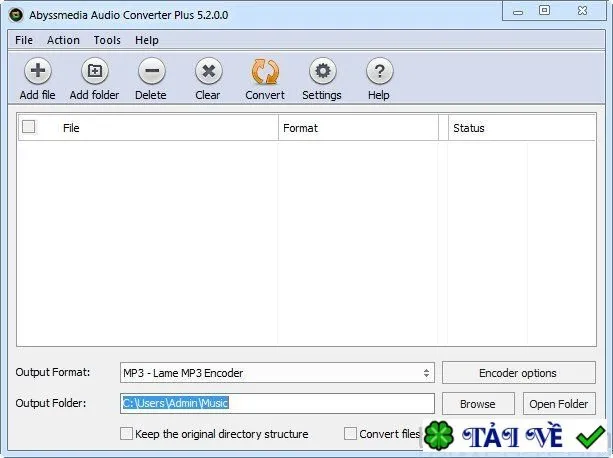This screenshot has height=458, width=613.
Task: Click the File column header
Action: coord(148,128)
